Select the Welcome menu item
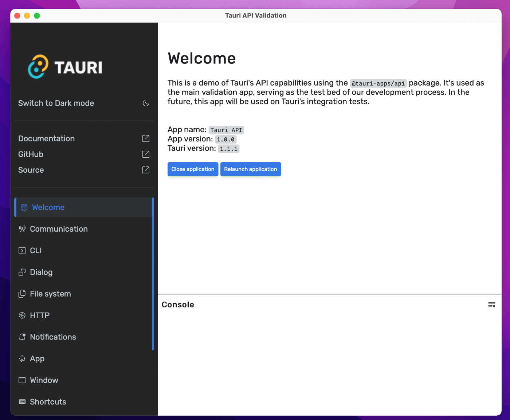This screenshot has height=420, width=510. click(83, 207)
